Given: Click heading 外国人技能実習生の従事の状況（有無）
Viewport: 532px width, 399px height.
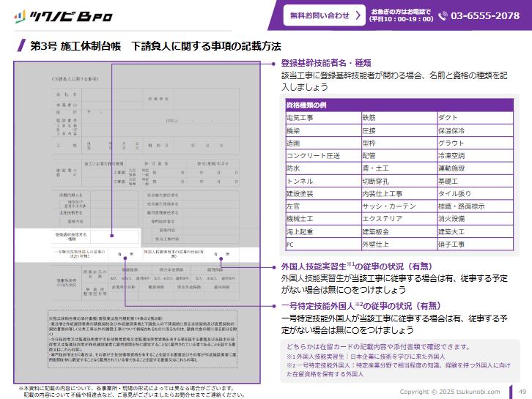Looking at the screenshot, I should (x=357, y=266).
